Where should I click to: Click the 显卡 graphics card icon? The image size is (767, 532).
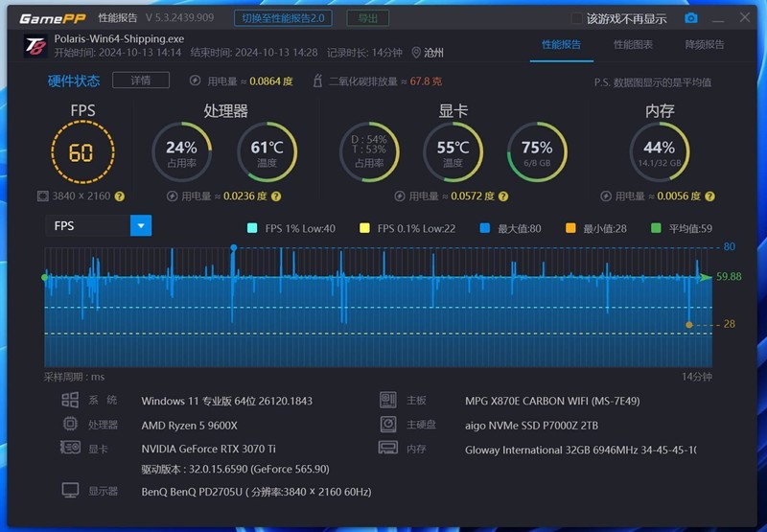[x=70, y=447]
